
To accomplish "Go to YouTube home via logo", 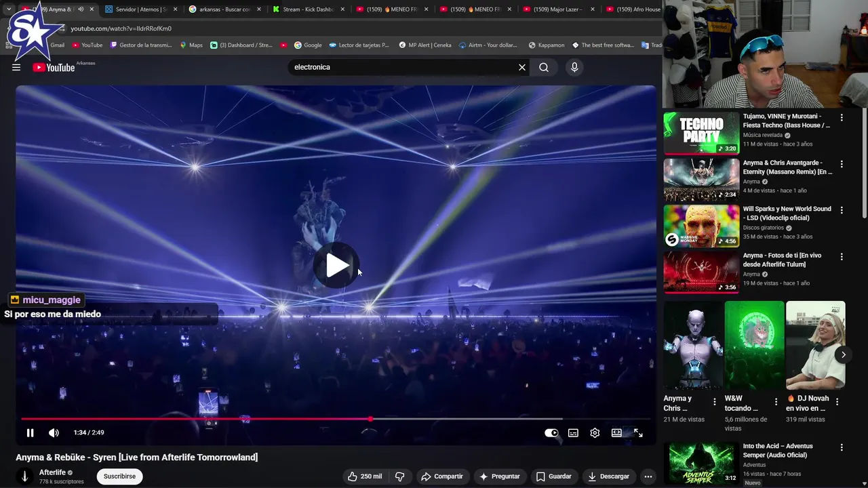I will click(x=54, y=67).
